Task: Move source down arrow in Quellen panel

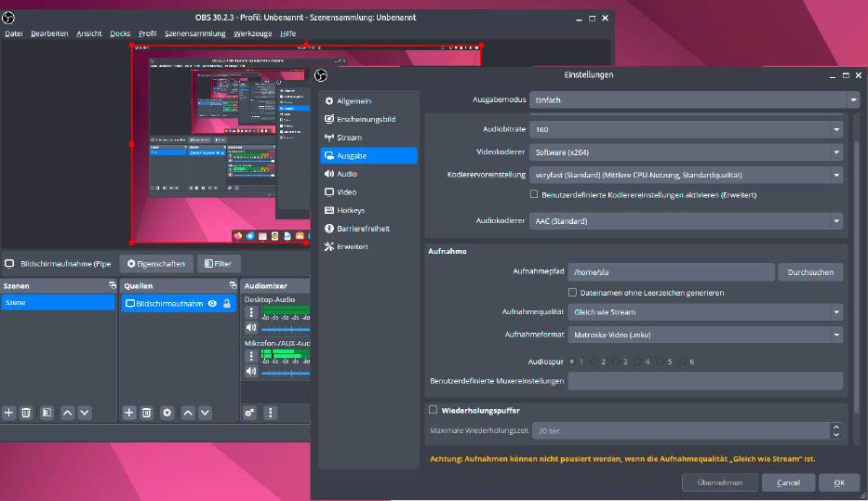Action: click(x=205, y=413)
